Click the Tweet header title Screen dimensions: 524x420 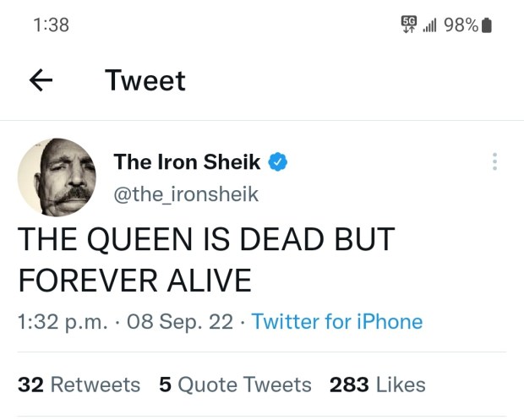[145, 80]
